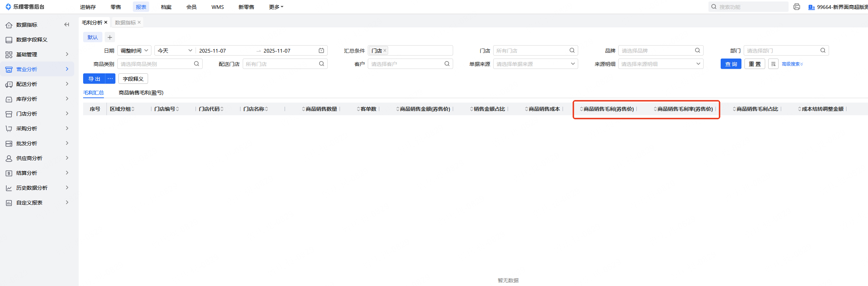This screenshot has height=286, width=868.
Task: Remove the 门店 tag from 汇总条件
Action: tap(385, 50)
